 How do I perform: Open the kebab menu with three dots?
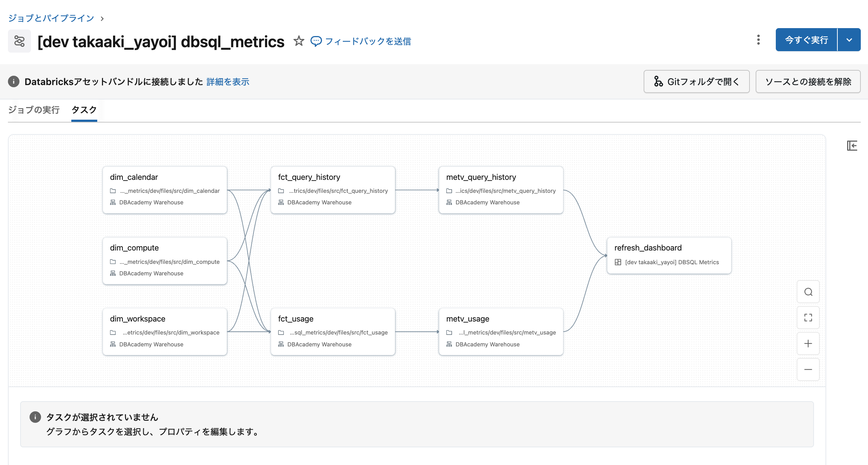coord(758,40)
